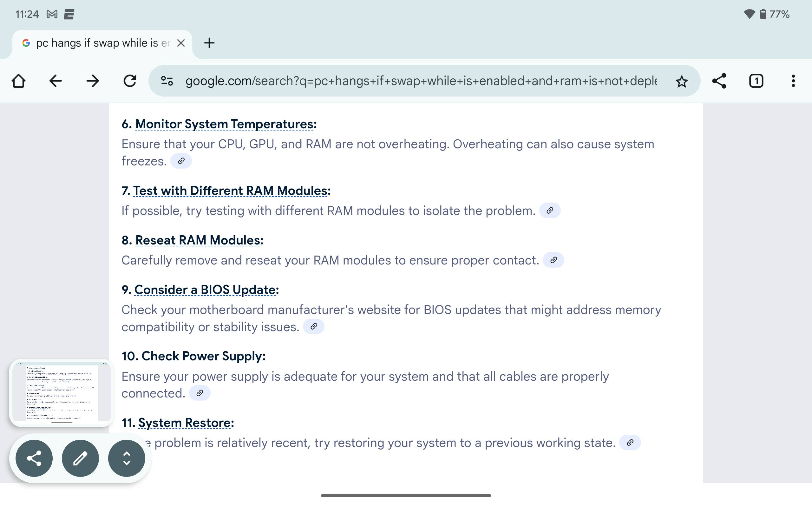This screenshot has width=812, height=508.
Task: Open 'Reseat RAM Modules' link
Action: pos(198,240)
